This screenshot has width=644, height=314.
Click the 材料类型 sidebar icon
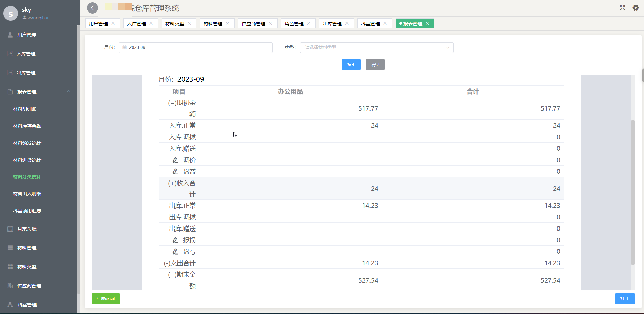pos(10,267)
